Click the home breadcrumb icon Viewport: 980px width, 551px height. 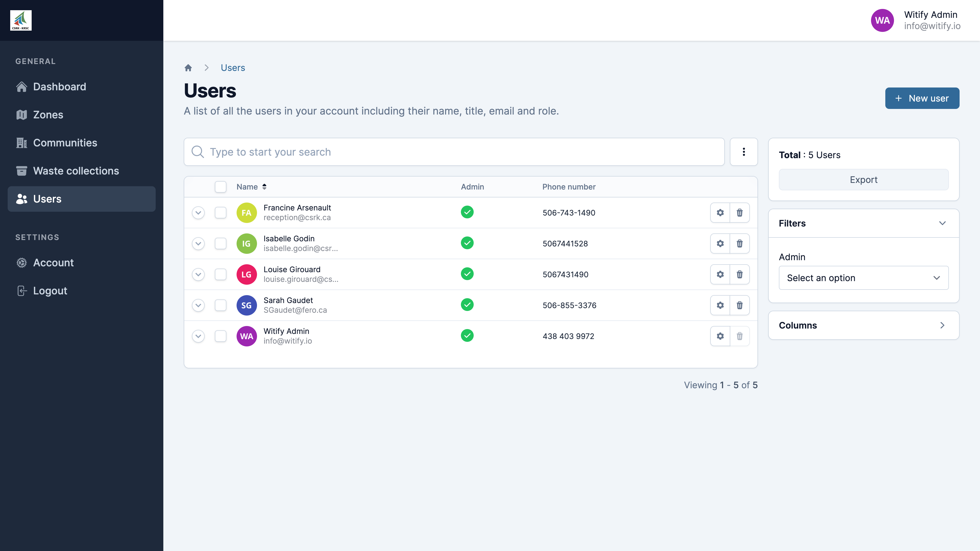[188, 68]
